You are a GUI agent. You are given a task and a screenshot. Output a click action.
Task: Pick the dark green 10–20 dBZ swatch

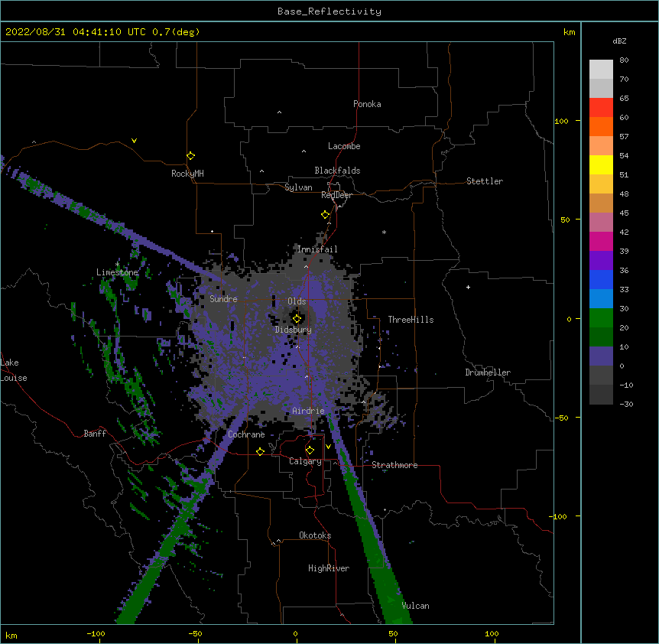601,337
